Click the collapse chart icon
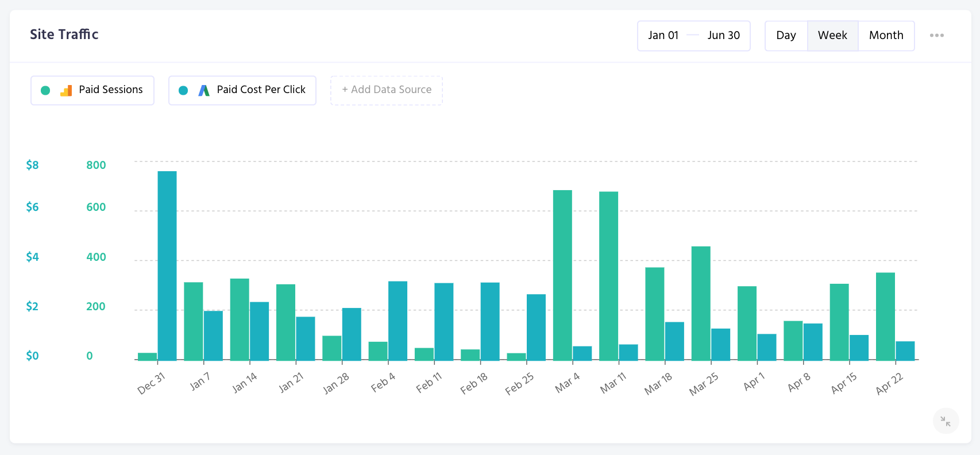This screenshot has width=980, height=455. (x=945, y=421)
